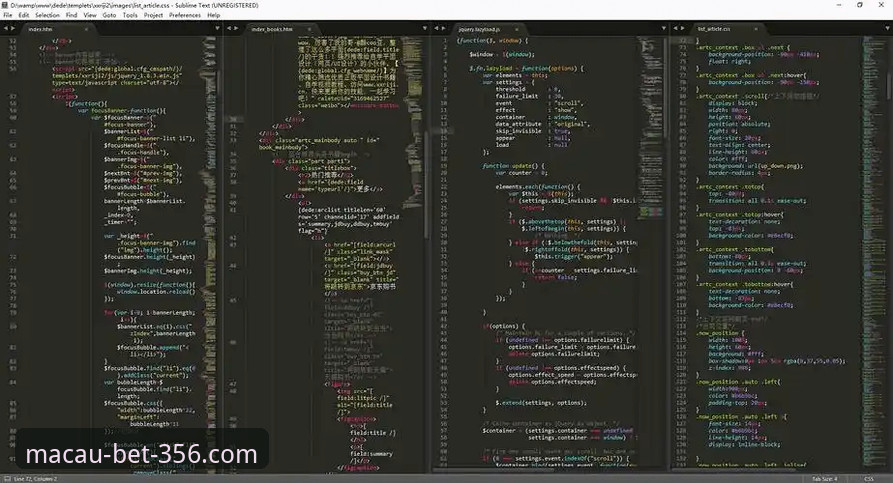Click right tab-scroll arrow in index.htm pane
893x483 pixels.
point(13,28)
